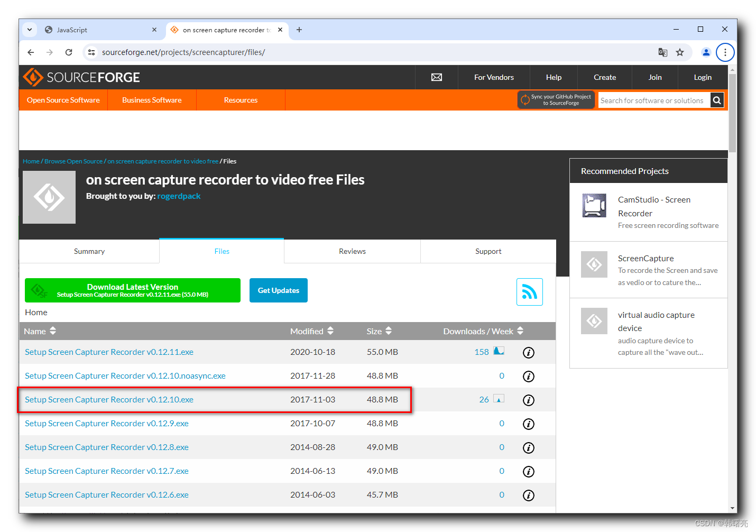
Task: Click Help in top navigation
Action: click(554, 77)
